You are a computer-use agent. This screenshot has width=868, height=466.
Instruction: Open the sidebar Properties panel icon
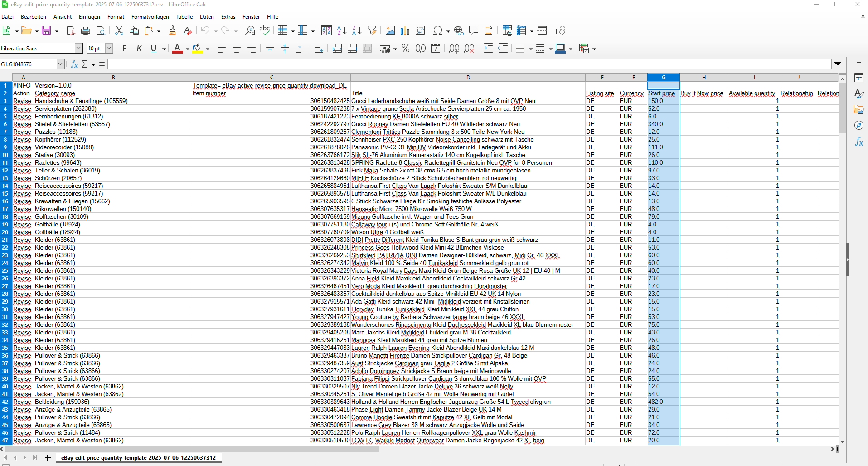click(x=859, y=78)
